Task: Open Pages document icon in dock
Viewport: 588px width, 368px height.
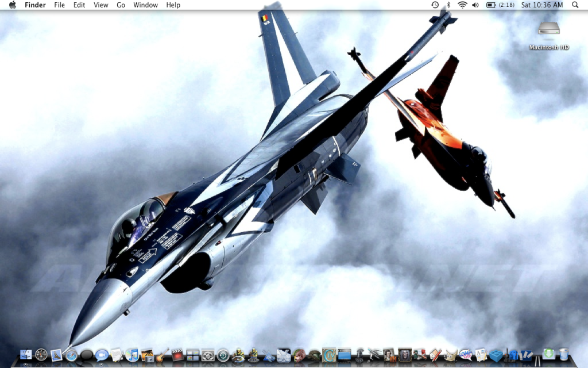Action: 481,355
